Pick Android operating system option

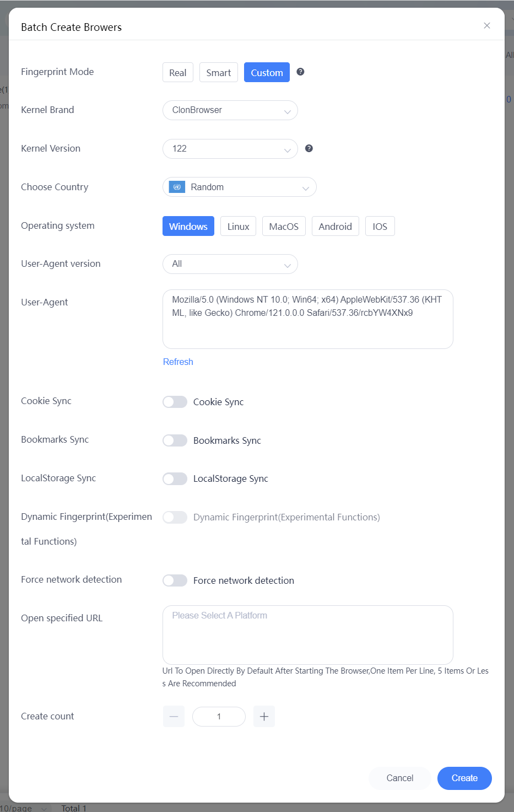(x=336, y=226)
